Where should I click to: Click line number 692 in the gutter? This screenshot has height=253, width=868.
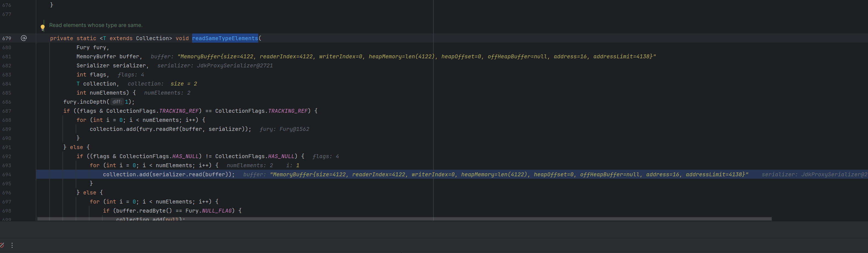coord(7,156)
